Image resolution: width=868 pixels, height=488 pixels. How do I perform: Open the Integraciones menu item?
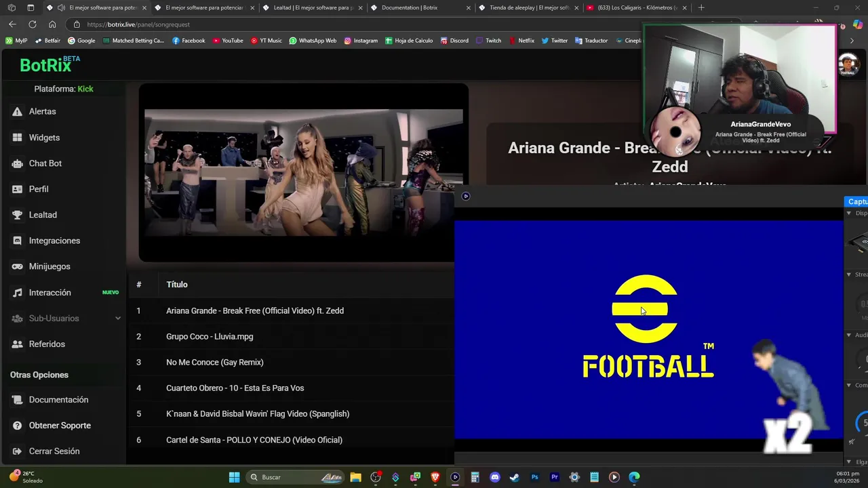(x=62, y=241)
